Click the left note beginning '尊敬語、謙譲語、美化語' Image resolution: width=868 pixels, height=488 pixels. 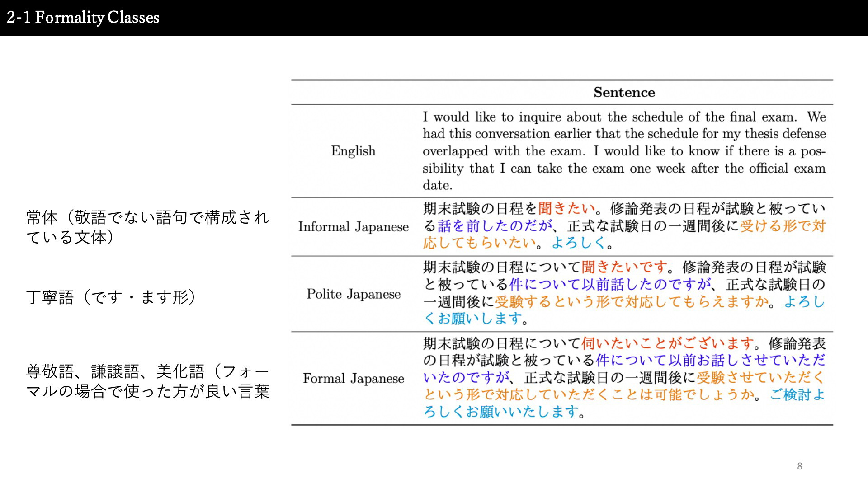[x=147, y=381]
